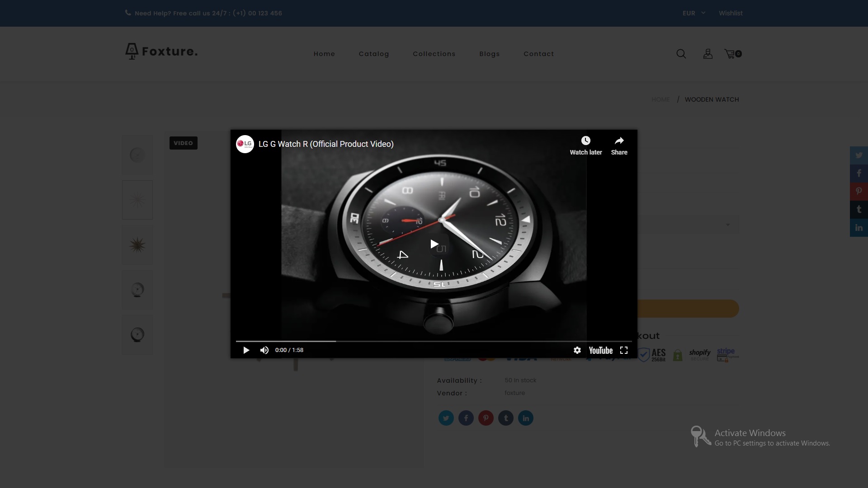Seek on the video progress bar
Image resolution: width=868 pixels, height=488 pixels.
[x=434, y=341]
